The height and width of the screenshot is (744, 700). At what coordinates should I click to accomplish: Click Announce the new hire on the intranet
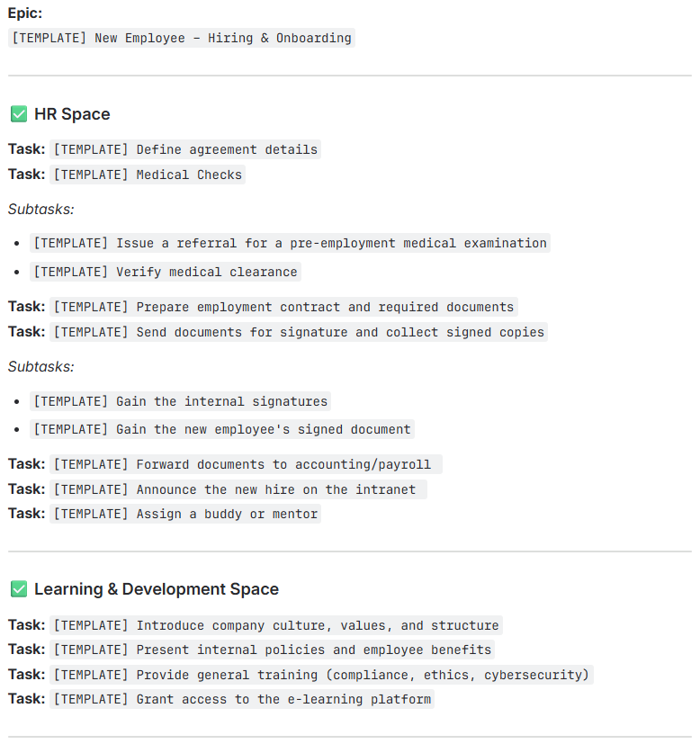pos(238,489)
